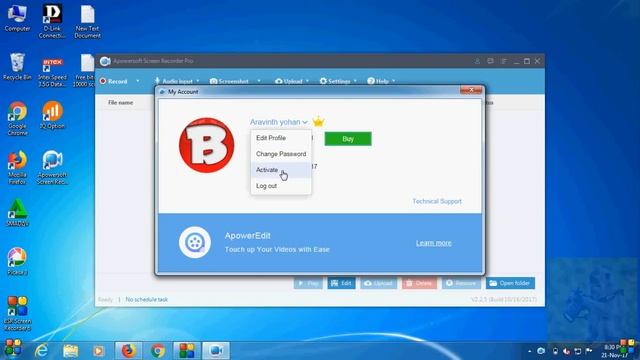Launch Internet Explorer from the taskbar
This screenshot has width=640, height=360.
pyautogui.click(x=41, y=351)
